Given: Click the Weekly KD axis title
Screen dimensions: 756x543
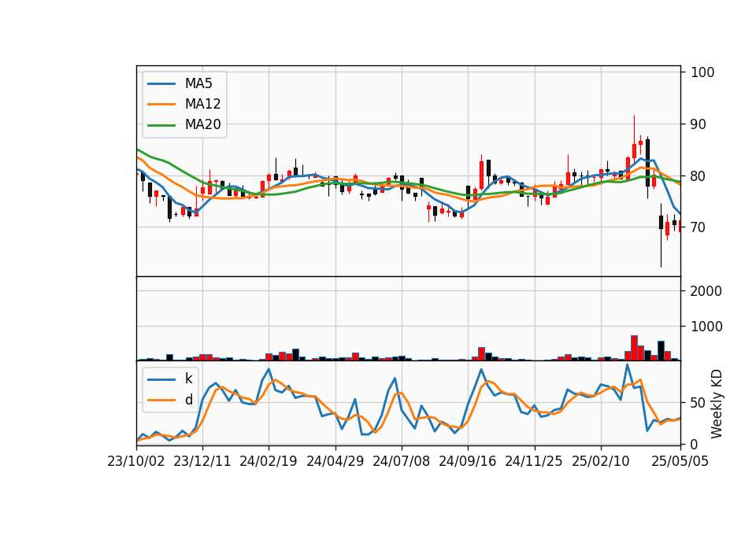Looking at the screenshot, I should coord(717,404).
